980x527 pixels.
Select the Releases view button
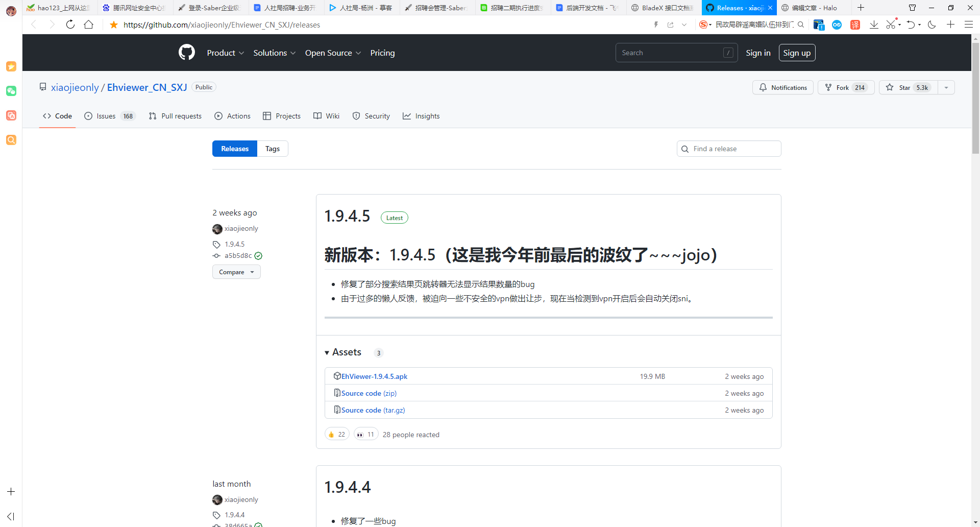[235, 149]
